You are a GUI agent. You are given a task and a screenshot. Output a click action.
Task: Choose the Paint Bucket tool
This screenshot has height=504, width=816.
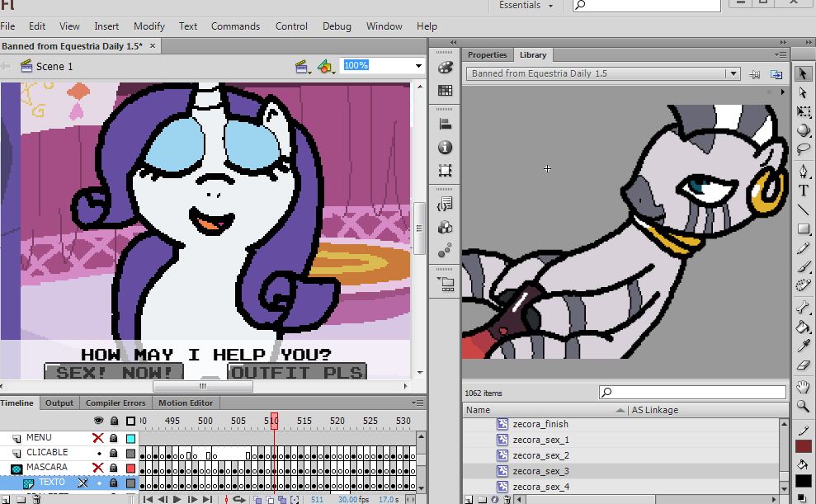point(803,327)
